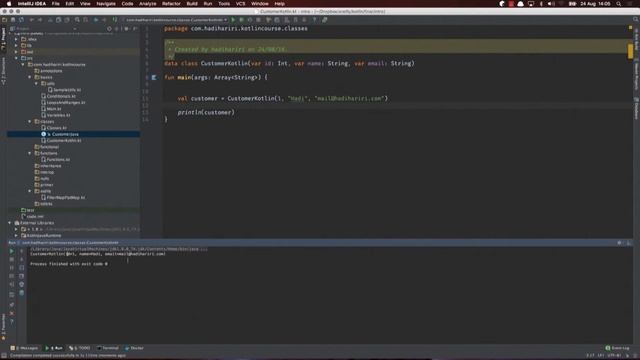This screenshot has width=640, height=360.
Task: Click the Save All icon in toolbar
Action: click(x=13, y=20)
